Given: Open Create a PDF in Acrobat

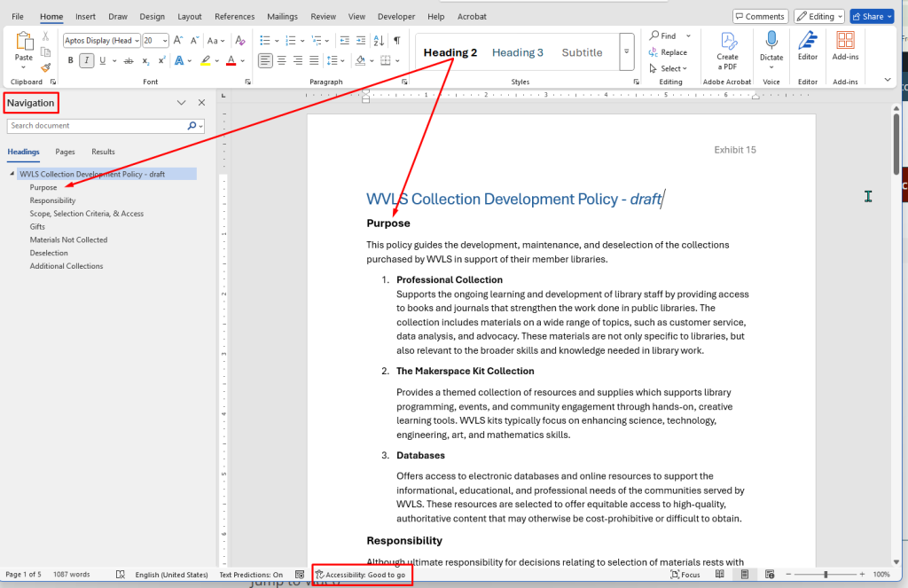Looking at the screenshot, I should click(727, 51).
